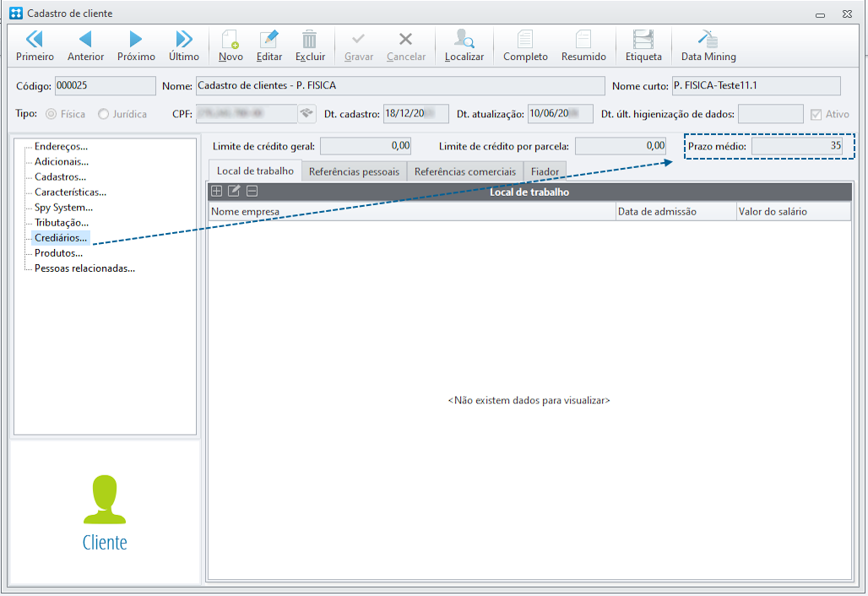Create a Novo client record
868x596 pixels.
click(x=231, y=46)
